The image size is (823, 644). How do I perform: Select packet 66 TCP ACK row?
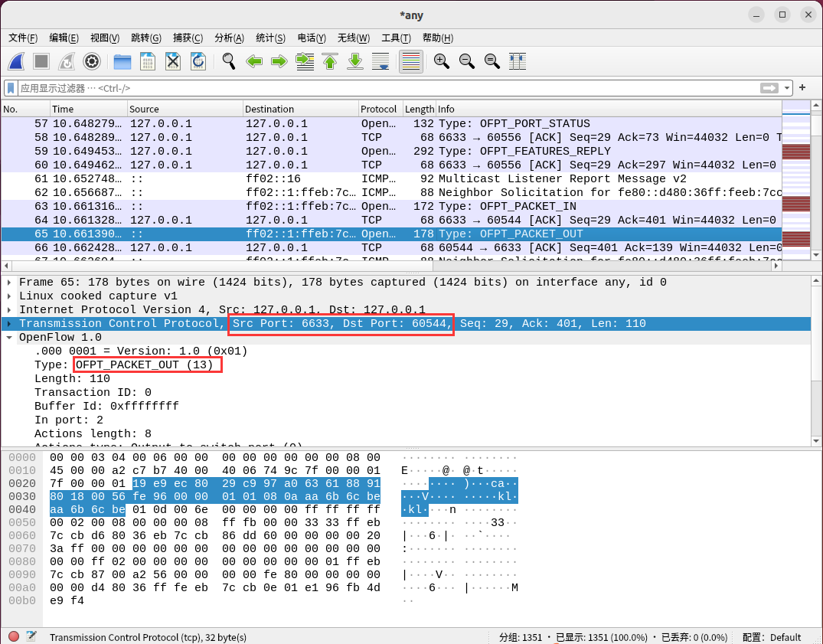point(391,248)
